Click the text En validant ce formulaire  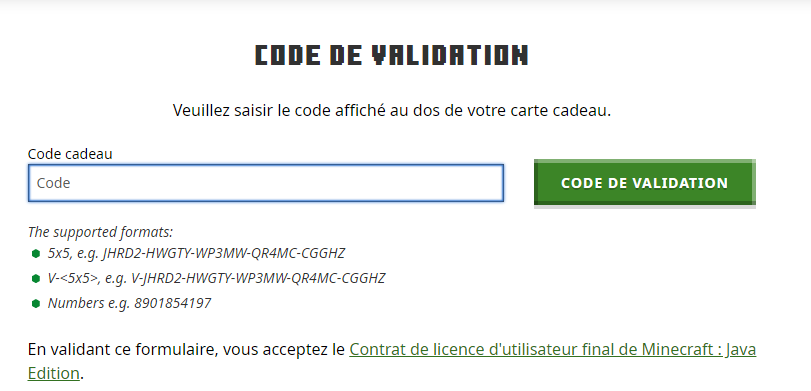point(123,350)
